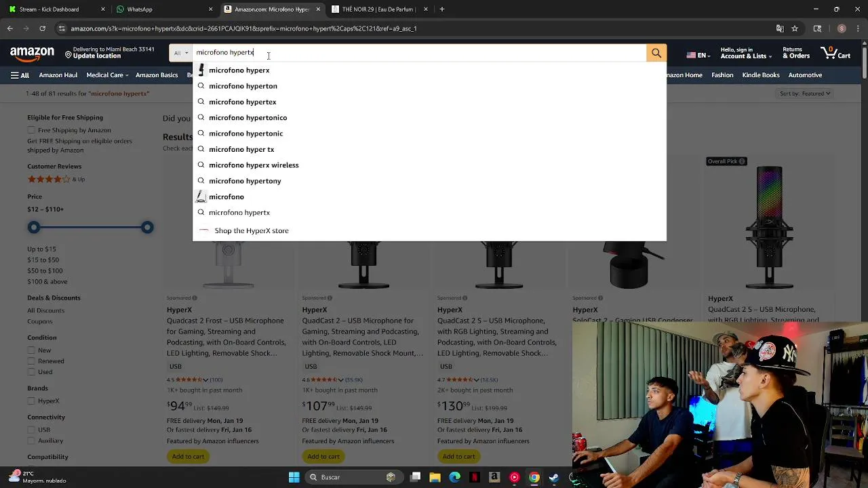Filter price Up to $15
The image size is (868, 488).
click(42, 249)
